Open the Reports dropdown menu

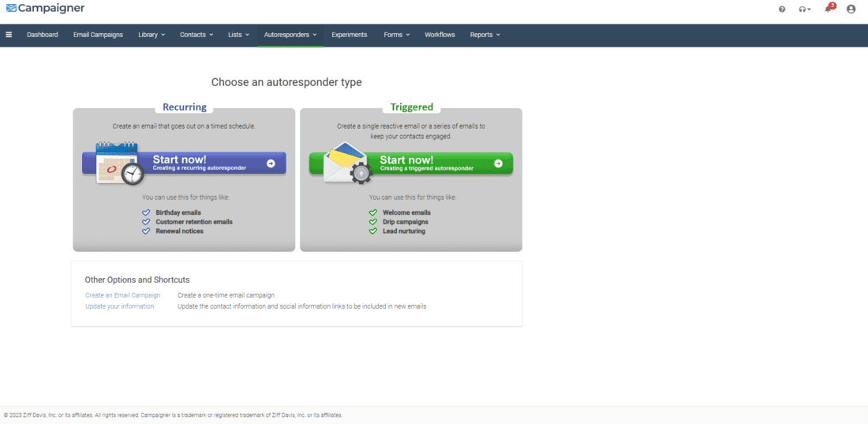click(x=485, y=35)
